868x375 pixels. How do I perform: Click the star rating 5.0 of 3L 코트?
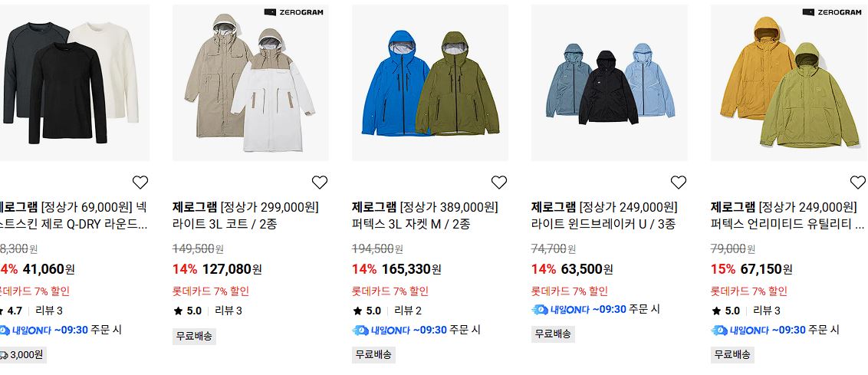coord(187,311)
